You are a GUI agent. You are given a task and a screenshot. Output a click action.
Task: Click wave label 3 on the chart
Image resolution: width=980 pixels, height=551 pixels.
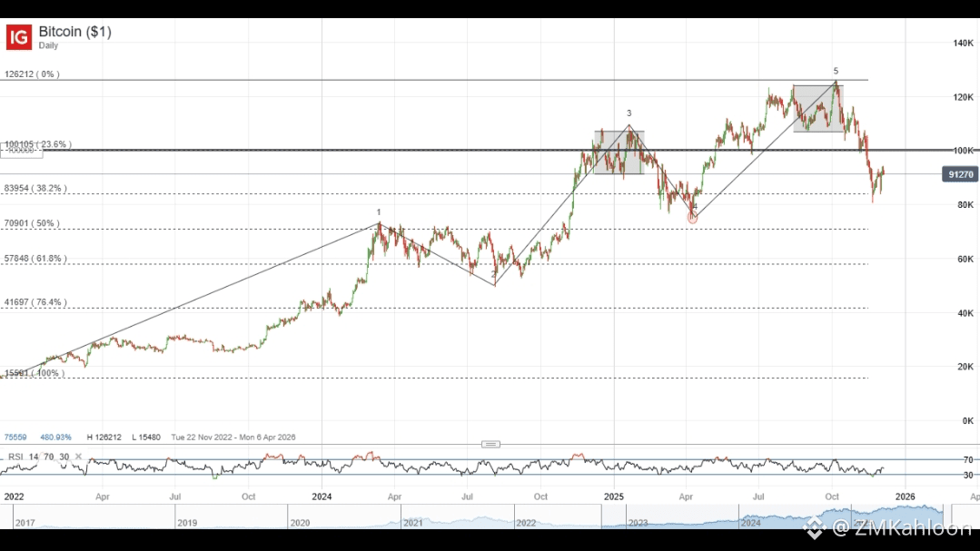[x=629, y=113]
